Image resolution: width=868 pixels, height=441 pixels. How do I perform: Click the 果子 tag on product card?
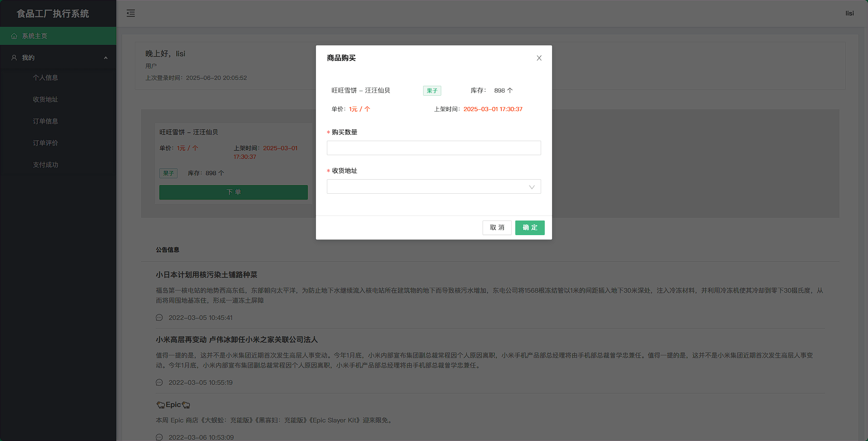pos(168,173)
